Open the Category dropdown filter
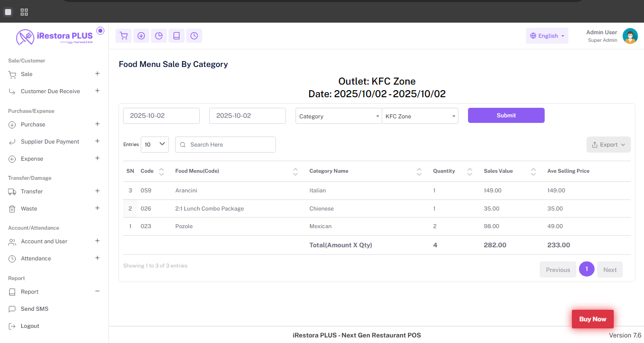This screenshot has height=343, width=644. [338, 116]
